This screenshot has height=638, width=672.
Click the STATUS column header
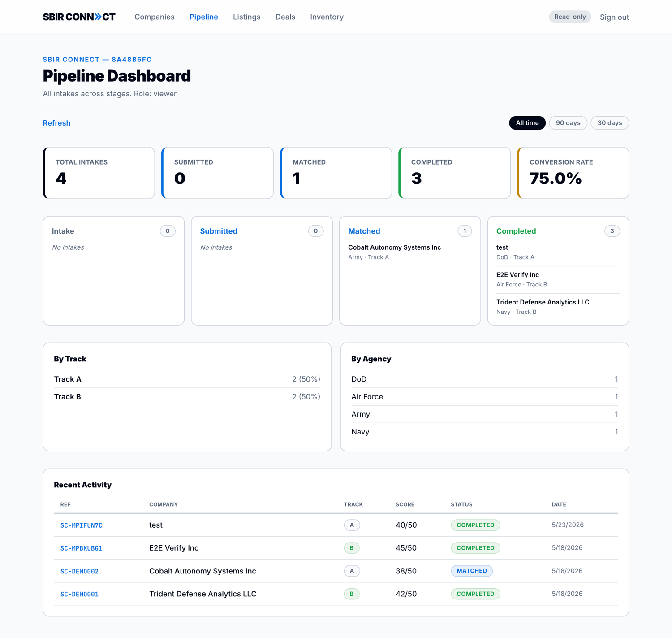point(461,504)
